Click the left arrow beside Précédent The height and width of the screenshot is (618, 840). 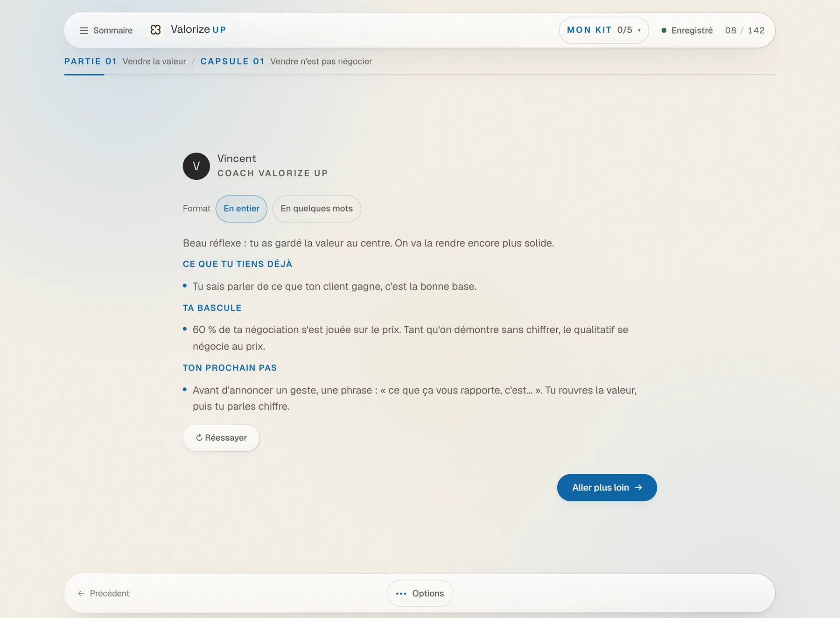click(x=81, y=593)
